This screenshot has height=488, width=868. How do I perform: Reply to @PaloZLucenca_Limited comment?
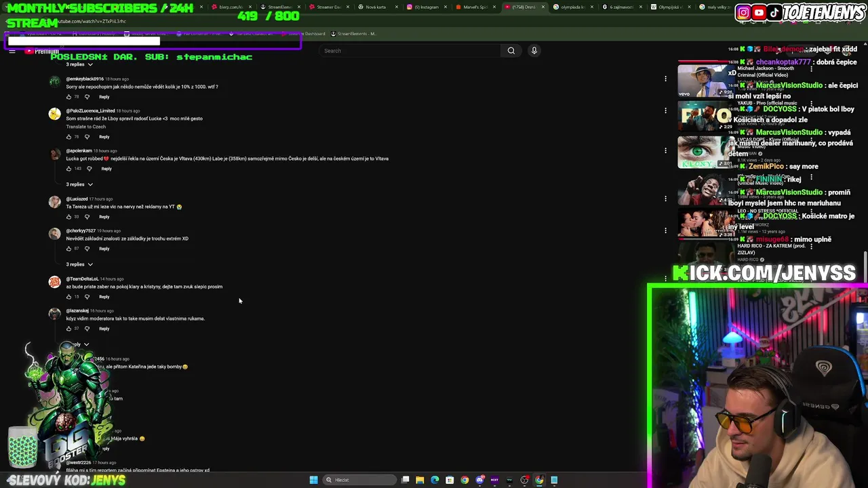click(104, 137)
